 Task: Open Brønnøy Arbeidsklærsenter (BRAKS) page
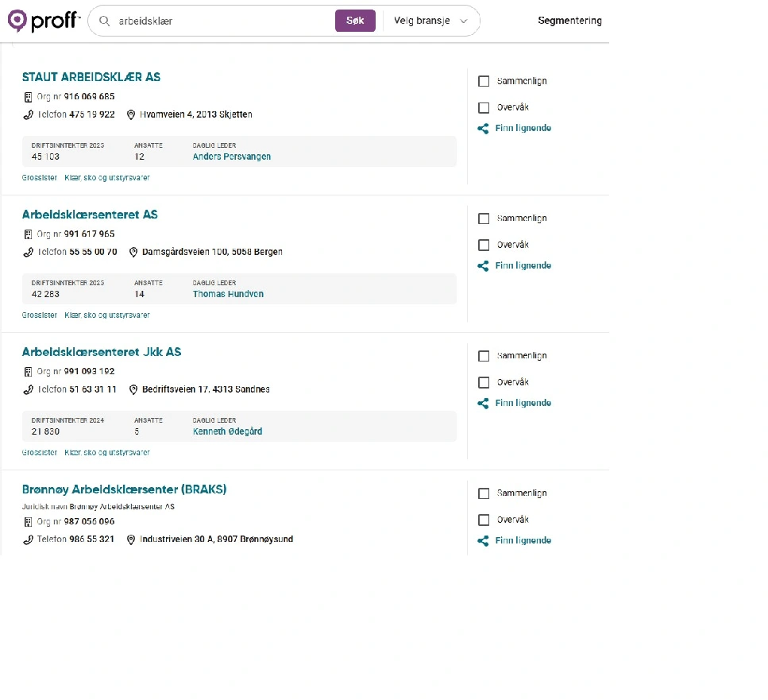tap(125, 489)
